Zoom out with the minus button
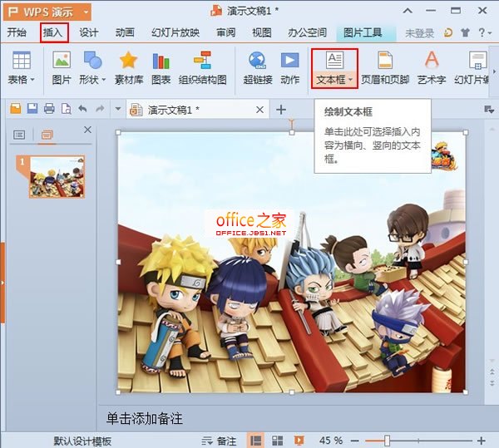This screenshot has width=499, height=448. coord(355,441)
